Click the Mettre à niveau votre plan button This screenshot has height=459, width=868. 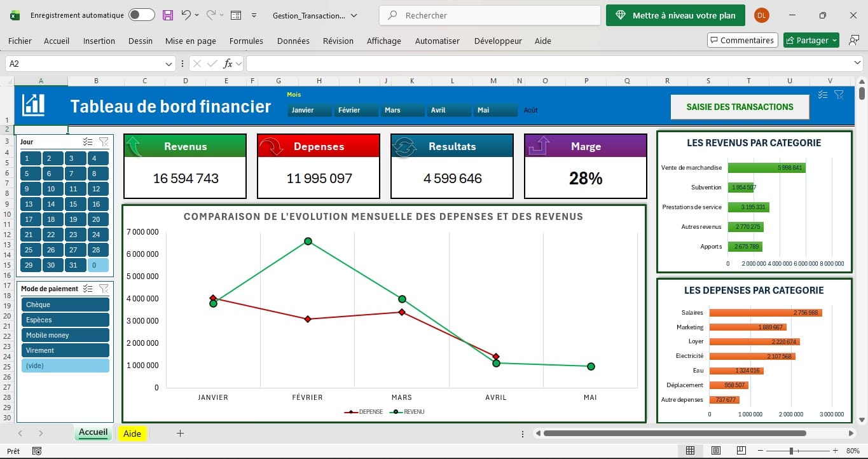[675, 15]
